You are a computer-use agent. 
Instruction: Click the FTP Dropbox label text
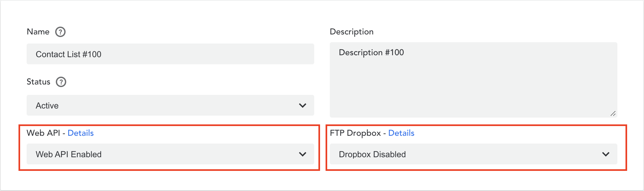click(355, 133)
